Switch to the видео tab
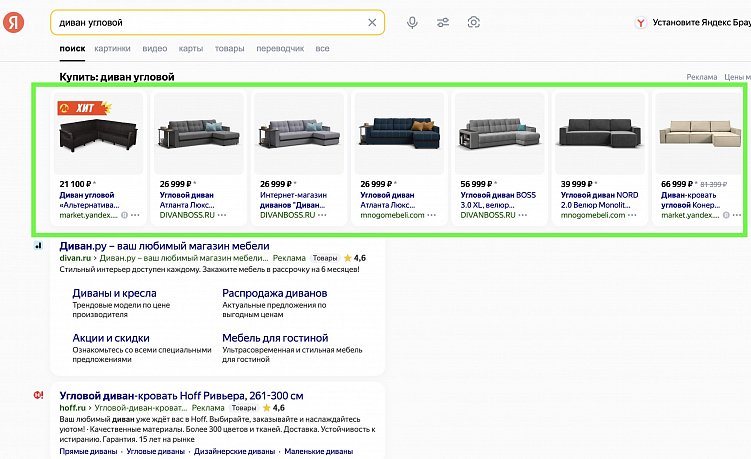The height and width of the screenshot is (459, 751). 155,48
